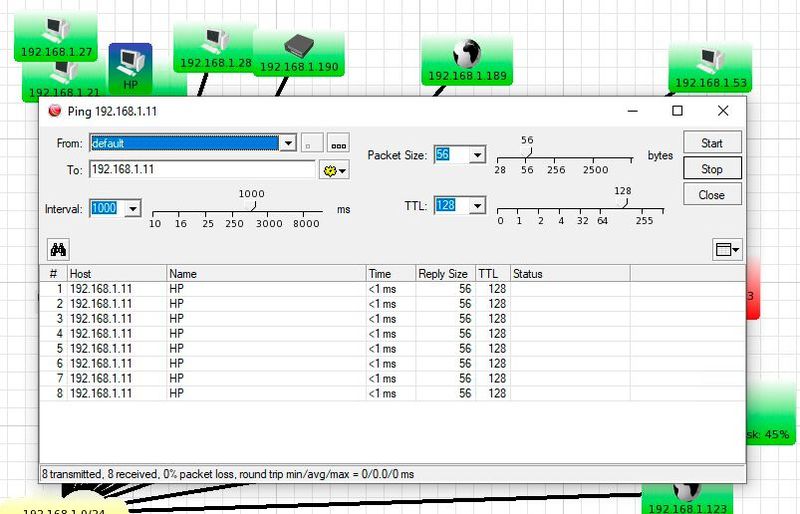Sort by the Status column header
800x514 pixels.
(570, 274)
